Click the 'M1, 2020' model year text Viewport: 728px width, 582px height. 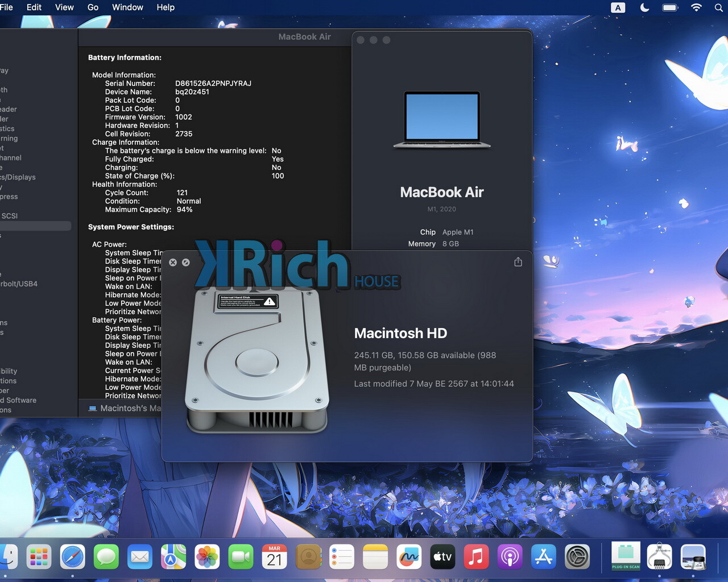coord(442,209)
